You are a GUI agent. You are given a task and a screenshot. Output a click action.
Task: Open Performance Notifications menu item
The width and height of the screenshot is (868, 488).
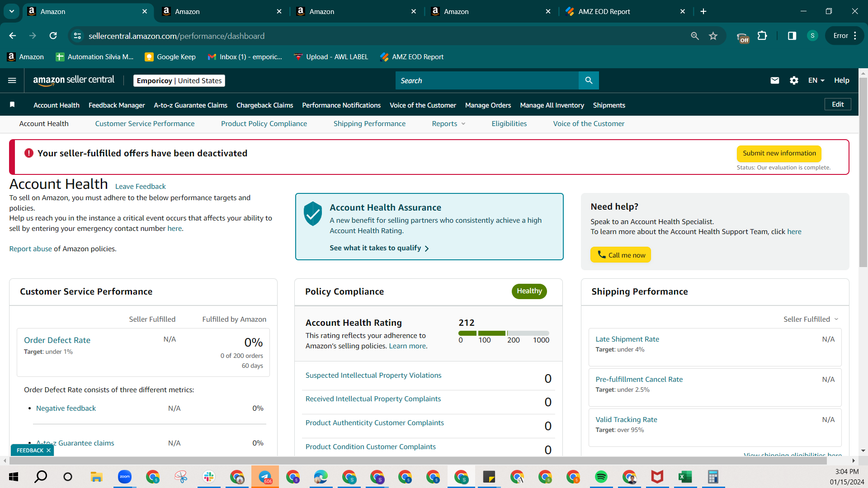coord(341,105)
